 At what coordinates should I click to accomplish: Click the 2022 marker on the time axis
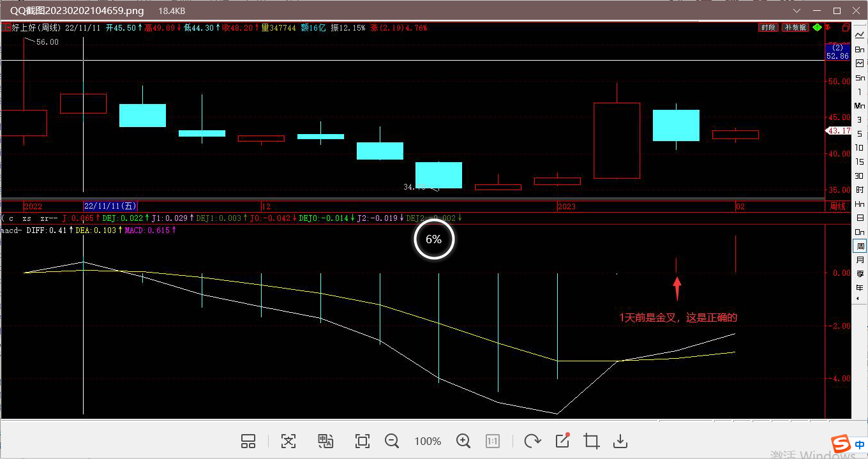point(33,206)
